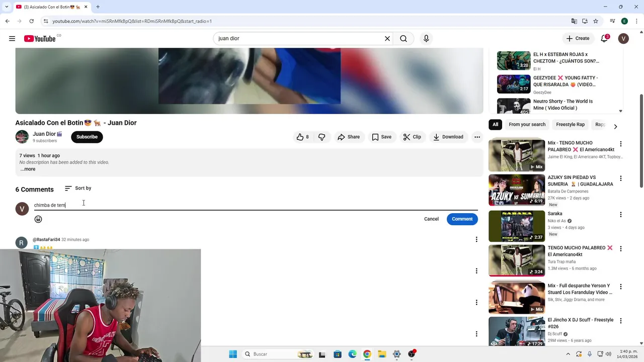Image resolution: width=644 pixels, height=362 pixels.
Task: Click the install app icon in address bar
Action: tap(585, 21)
